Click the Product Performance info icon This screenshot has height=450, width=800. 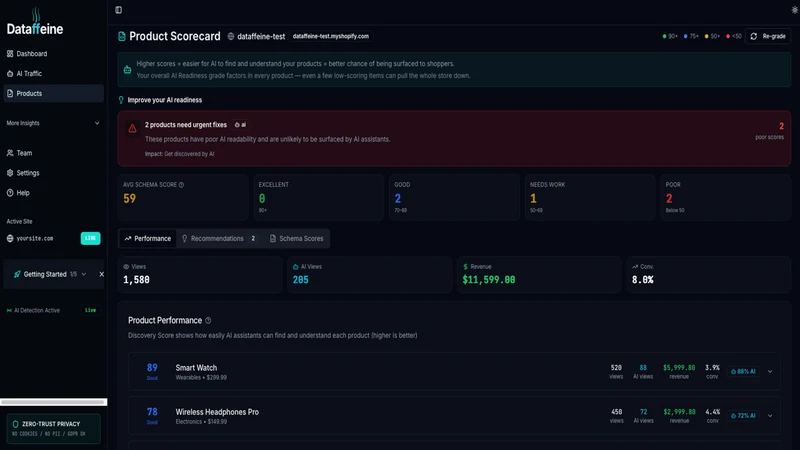click(208, 320)
